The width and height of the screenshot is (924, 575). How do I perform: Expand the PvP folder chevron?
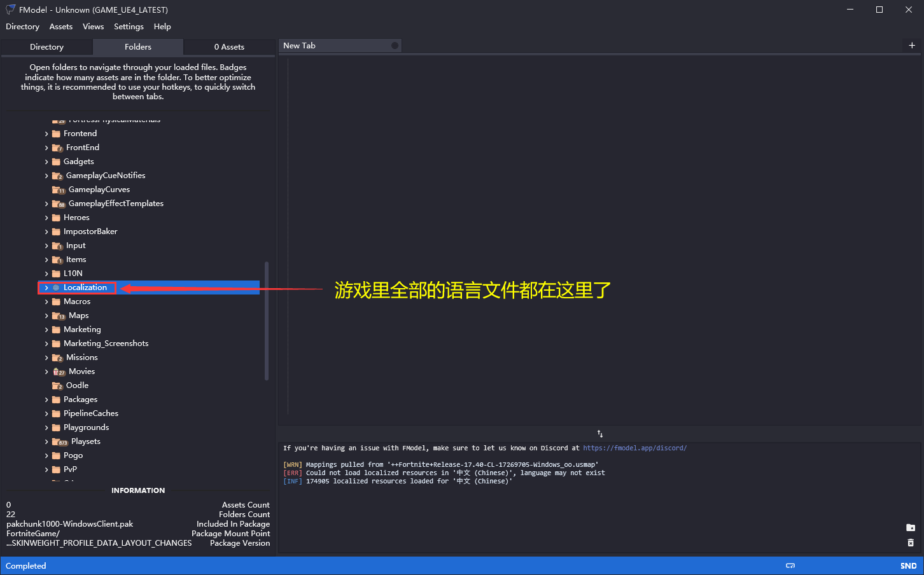point(46,469)
